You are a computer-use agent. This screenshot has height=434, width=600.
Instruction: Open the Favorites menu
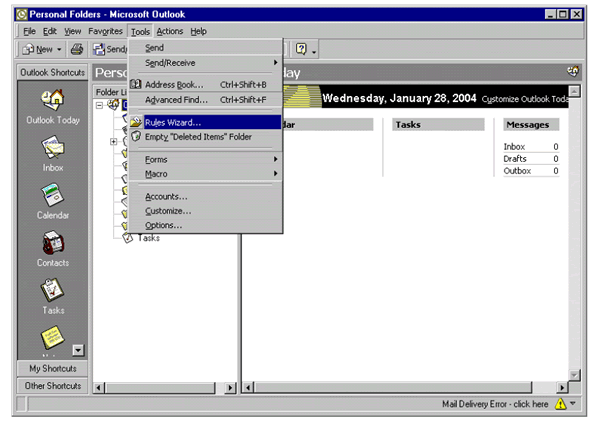pos(105,31)
